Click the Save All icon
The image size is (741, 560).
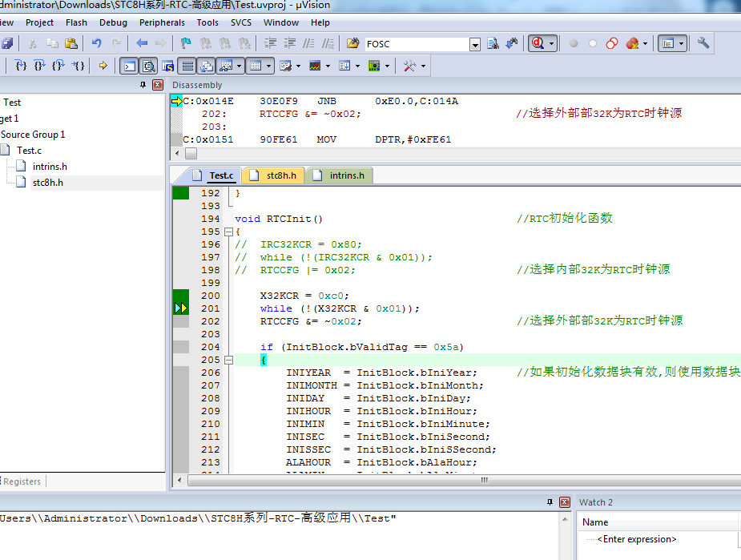click(x=6, y=43)
